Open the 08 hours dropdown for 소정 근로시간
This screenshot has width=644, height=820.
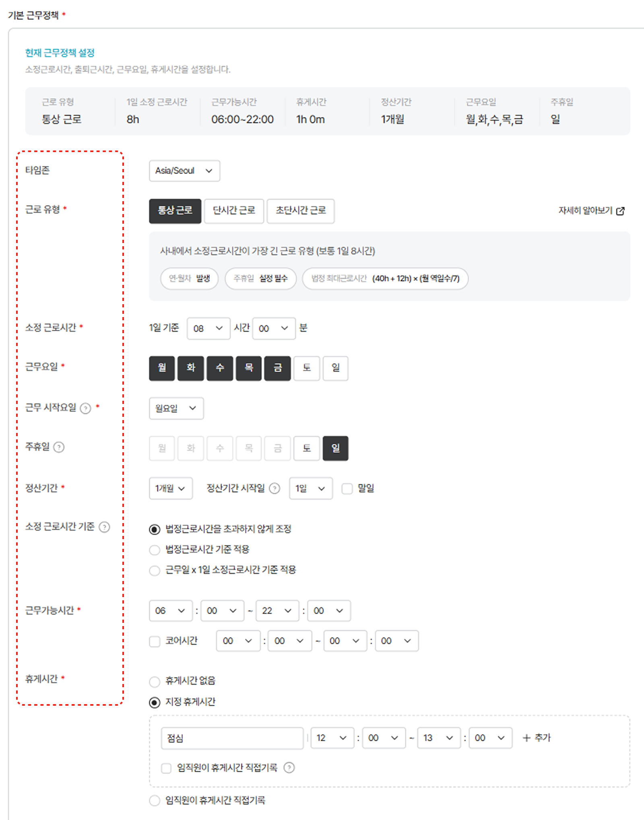(x=208, y=328)
